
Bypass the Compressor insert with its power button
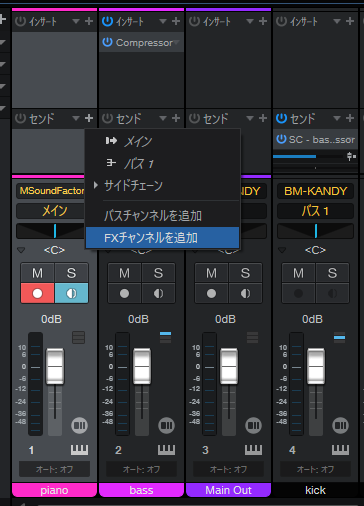coord(107,42)
